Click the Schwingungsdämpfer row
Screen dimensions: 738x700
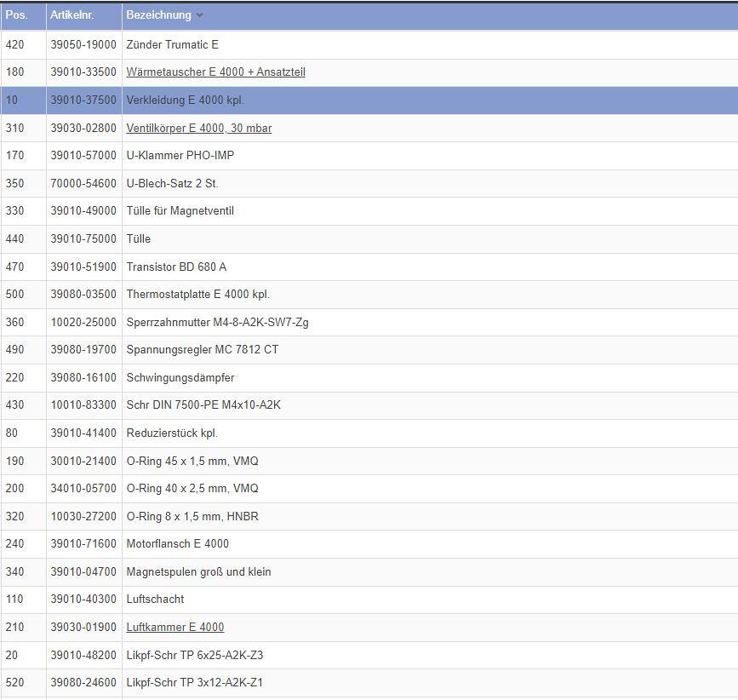tap(180, 377)
